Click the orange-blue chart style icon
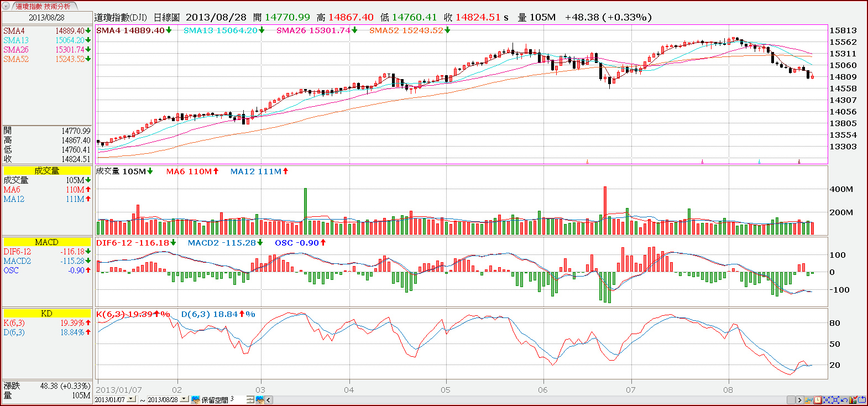This screenshot has width=868, height=406. (x=809, y=400)
